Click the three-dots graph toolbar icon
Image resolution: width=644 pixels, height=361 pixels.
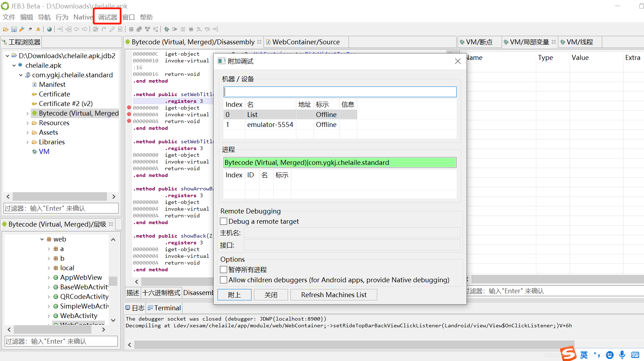[147, 29]
